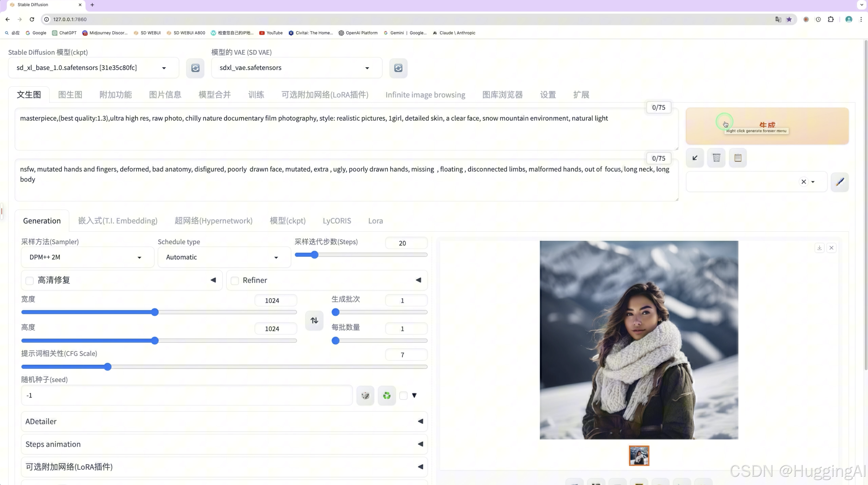Click the negative prompt text area
Screen dimensions: 868x485
coord(346,180)
